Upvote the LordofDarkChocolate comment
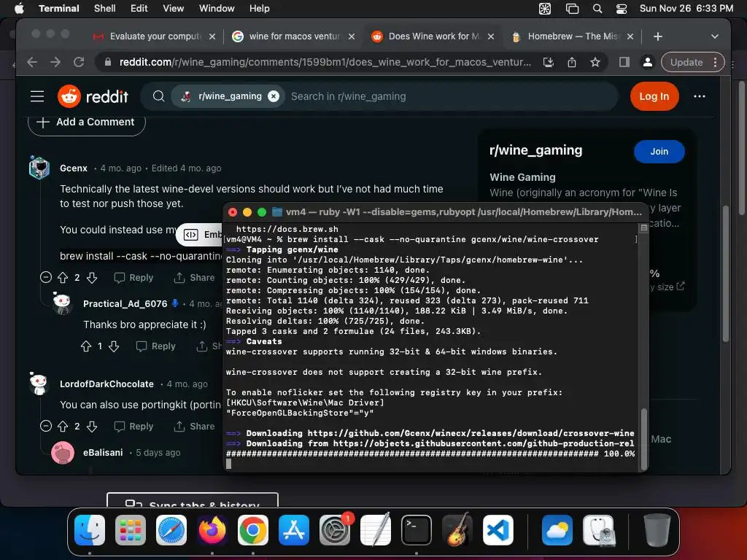Image resolution: width=747 pixels, height=560 pixels. (x=63, y=426)
